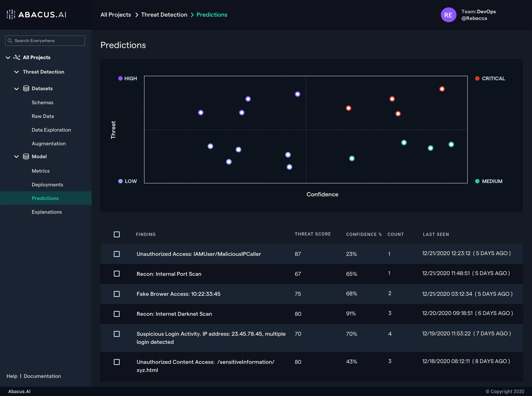Check the Recon: Internal Port Scan row

click(117, 274)
